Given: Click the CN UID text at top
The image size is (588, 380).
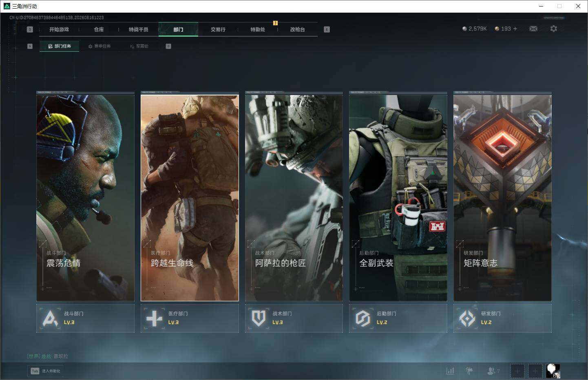Looking at the screenshot, I should (x=57, y=18).
